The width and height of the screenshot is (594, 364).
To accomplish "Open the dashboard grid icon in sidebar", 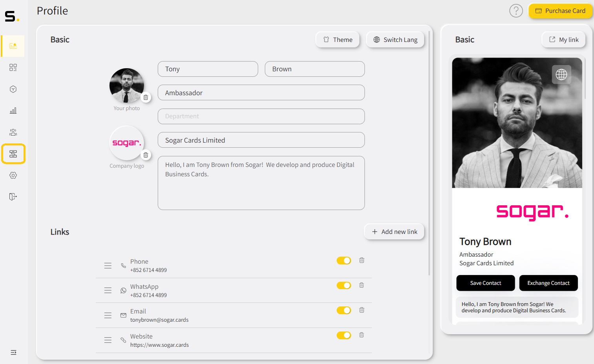I will click(13, 67).
